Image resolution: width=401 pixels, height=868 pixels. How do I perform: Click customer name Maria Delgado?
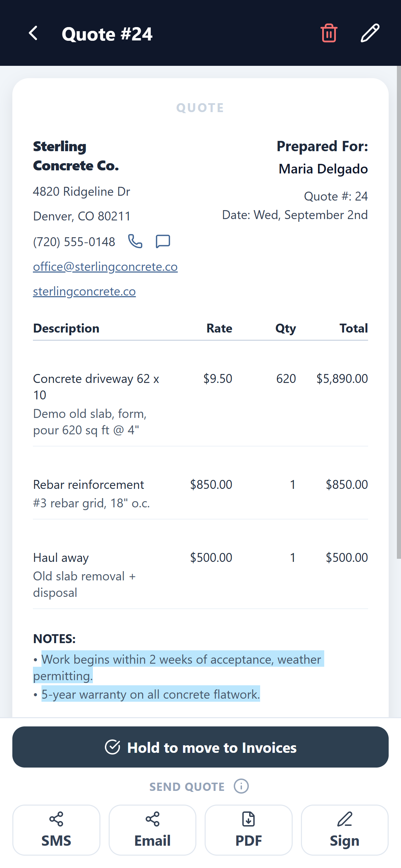(x=323, y=169)
